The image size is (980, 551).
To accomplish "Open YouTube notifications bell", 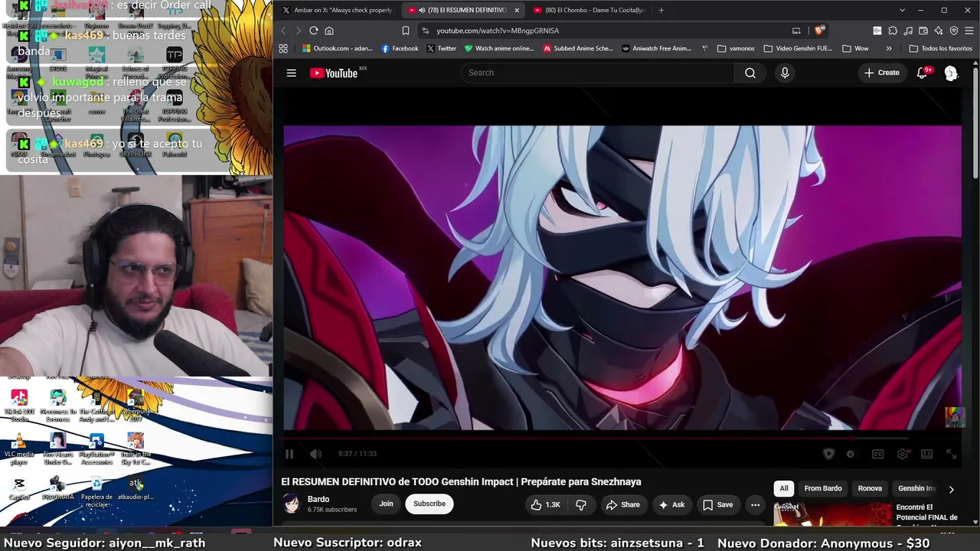I will [923, 73].
